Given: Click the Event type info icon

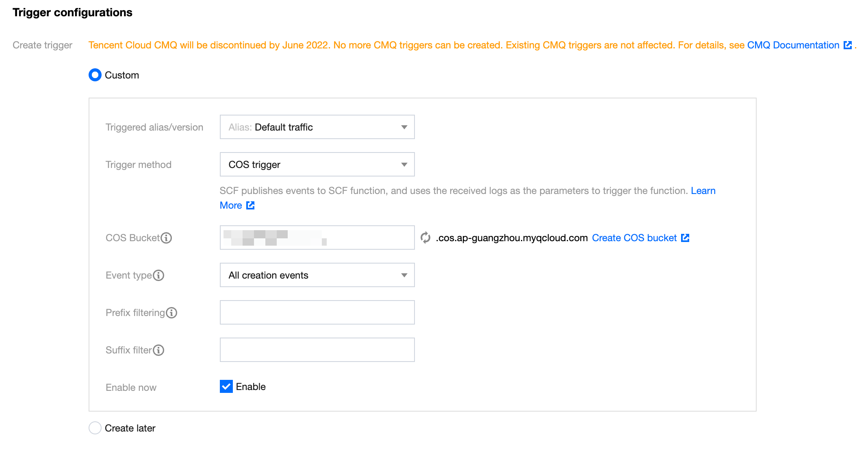Looking at the screenshot, I should pos(158,275).
